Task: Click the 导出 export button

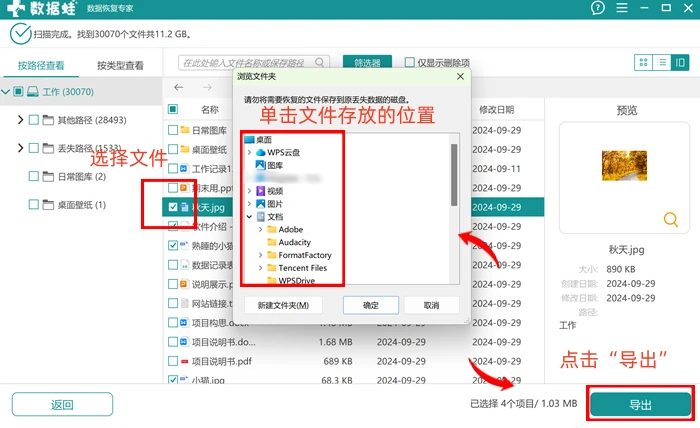Action: pos(641,405)
